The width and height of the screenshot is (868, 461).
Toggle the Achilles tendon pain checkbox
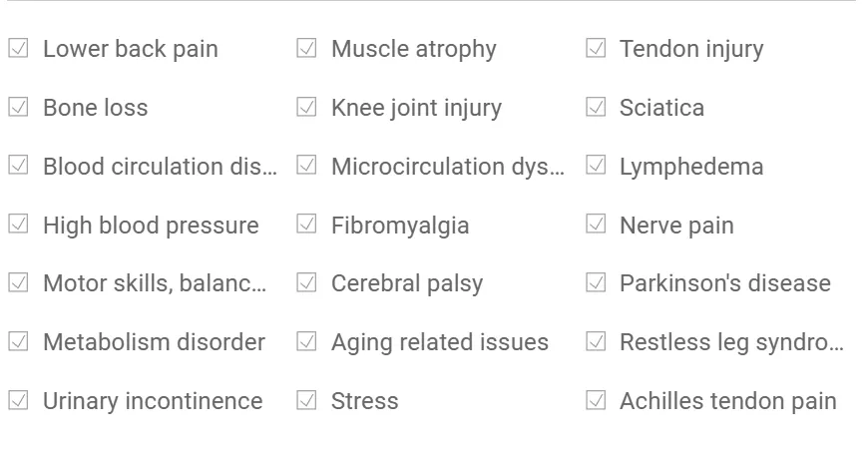tap(596, 400)
